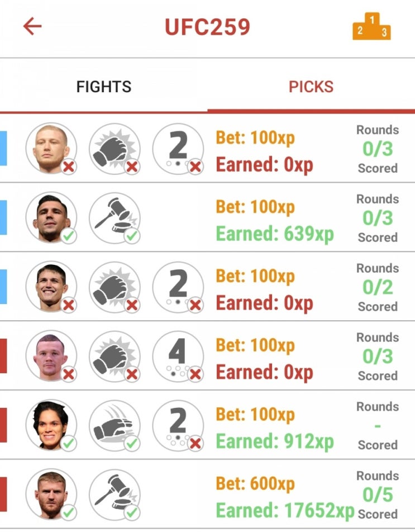Screen dimensions: 415x532
Task: Click the Earned: 639xp result
Action: coord(275,234)
